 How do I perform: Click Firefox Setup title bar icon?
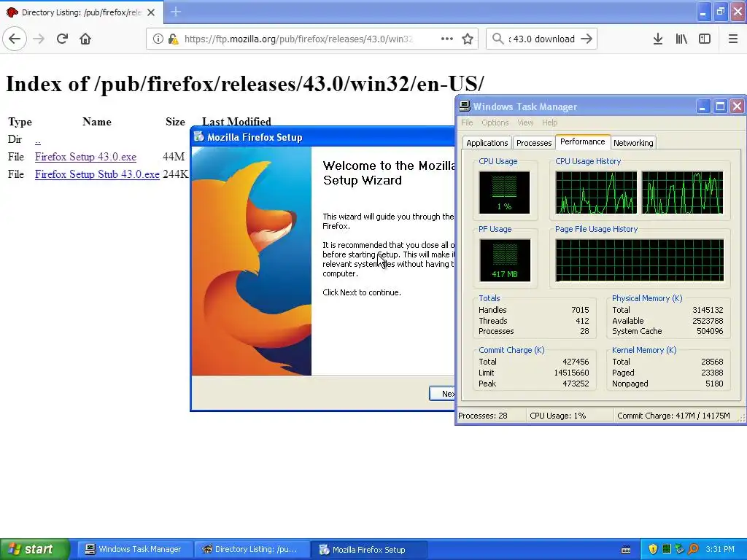click(199, 137)
